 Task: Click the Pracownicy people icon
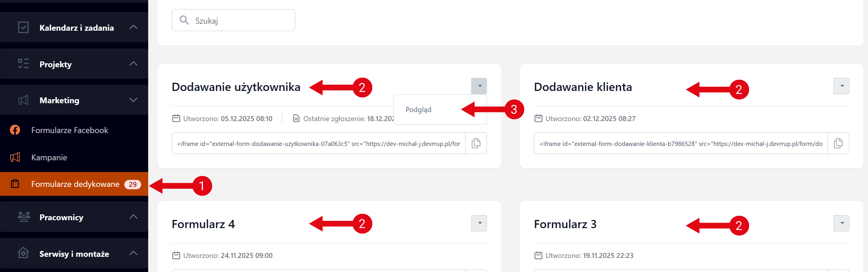click(x=24, y=217)
